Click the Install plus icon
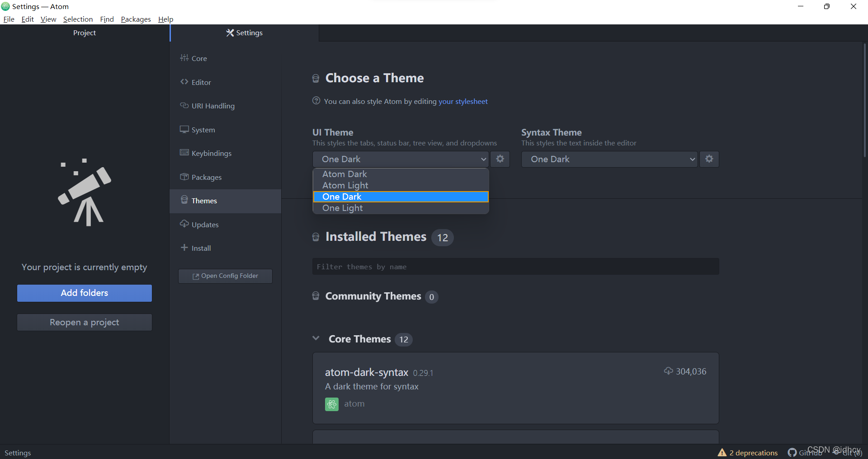Image resolution: width=868 pixels, height=459 pixels. (x=184, y=248)
